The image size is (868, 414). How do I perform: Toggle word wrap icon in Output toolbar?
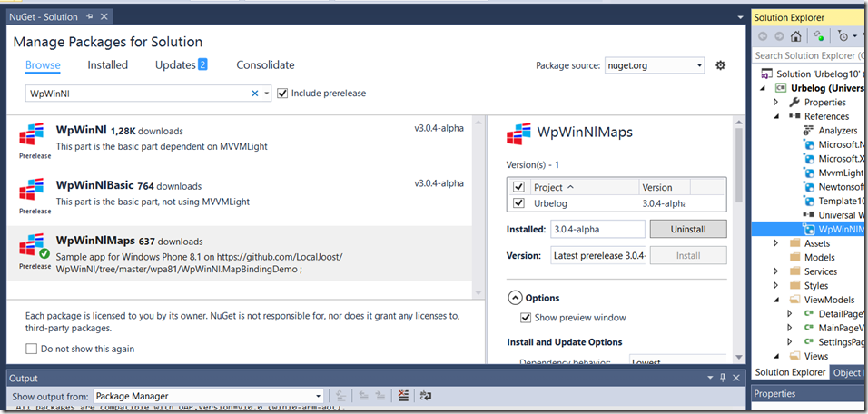pos(425,396)
